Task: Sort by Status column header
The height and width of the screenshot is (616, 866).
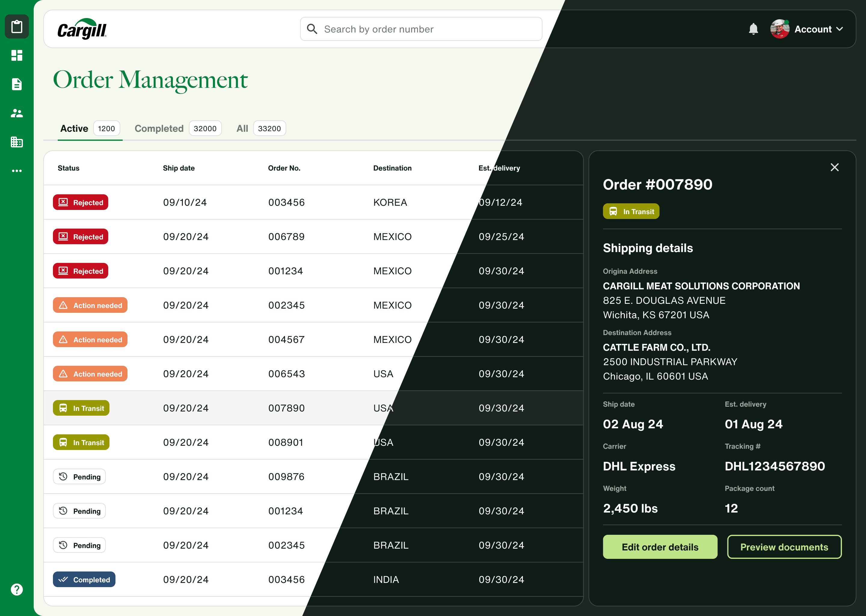Action: click(x=69, y=168)
